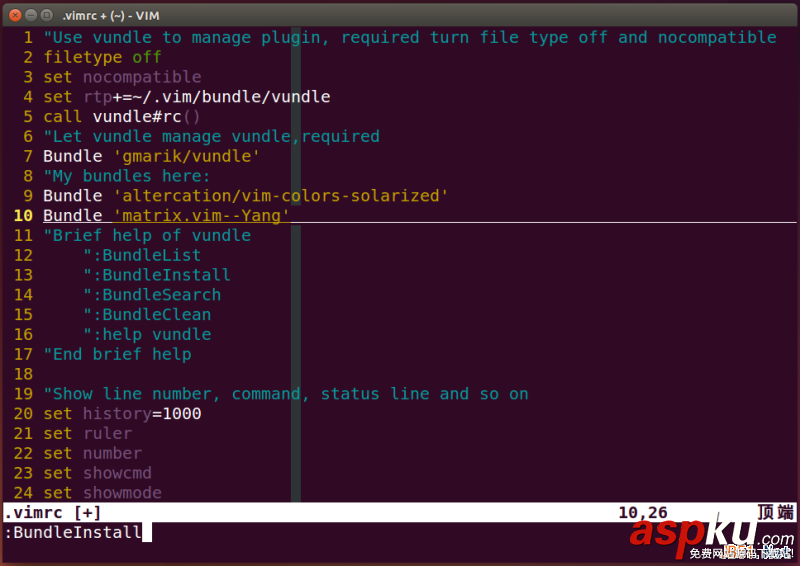Click the line "set number"

point(93,453)
